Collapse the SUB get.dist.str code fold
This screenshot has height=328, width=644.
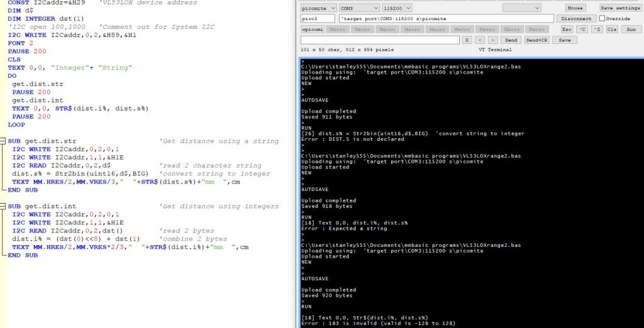click(3, 141)
